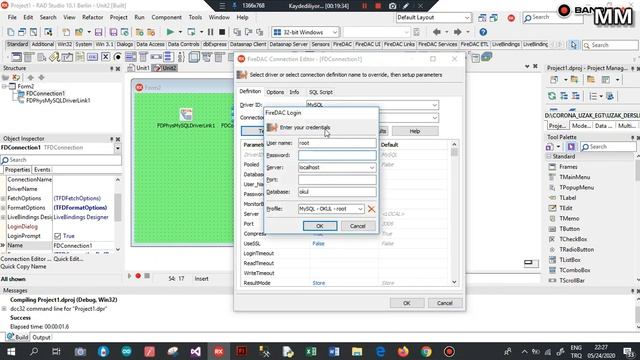This screenshot has height=360, width=640.
Task: Select TCheckBox in Tool Palette
Action: [573, 239]
